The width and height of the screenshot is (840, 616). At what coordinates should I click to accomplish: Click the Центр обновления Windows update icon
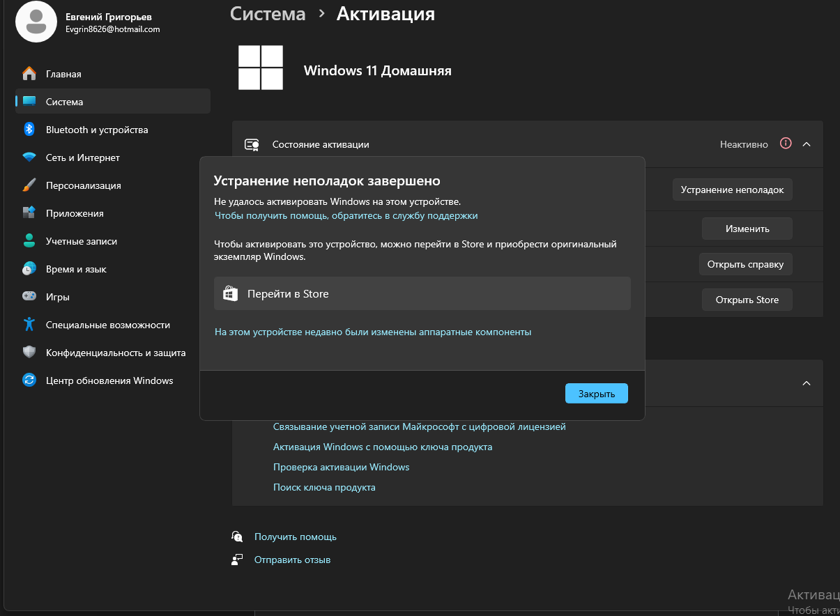pyautogui.click(x=29, y=380)
